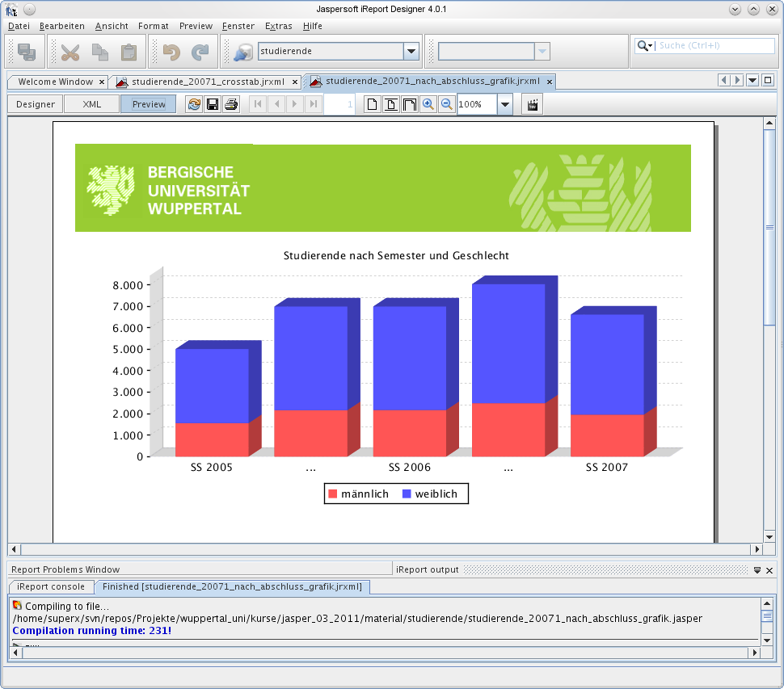
Task: Click the Undo arrow icon
Action: pos(171,52)
